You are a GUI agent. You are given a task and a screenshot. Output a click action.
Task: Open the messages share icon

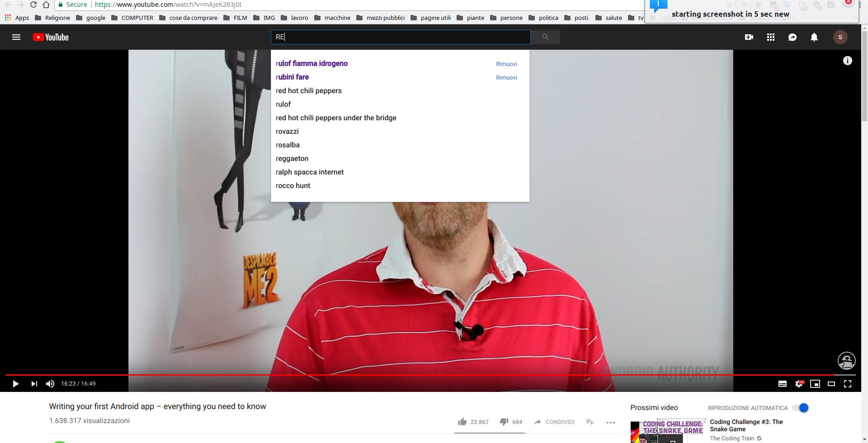click(793, 37)
